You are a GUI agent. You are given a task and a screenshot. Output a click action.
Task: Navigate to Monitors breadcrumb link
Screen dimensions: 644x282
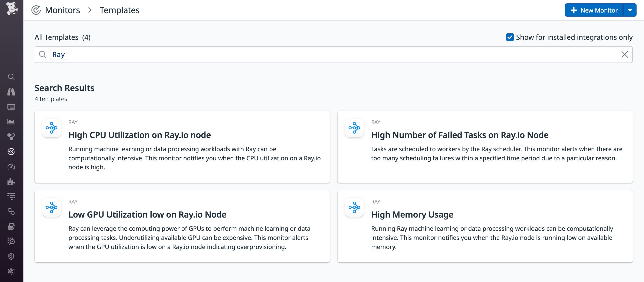(x=62, y=10)
